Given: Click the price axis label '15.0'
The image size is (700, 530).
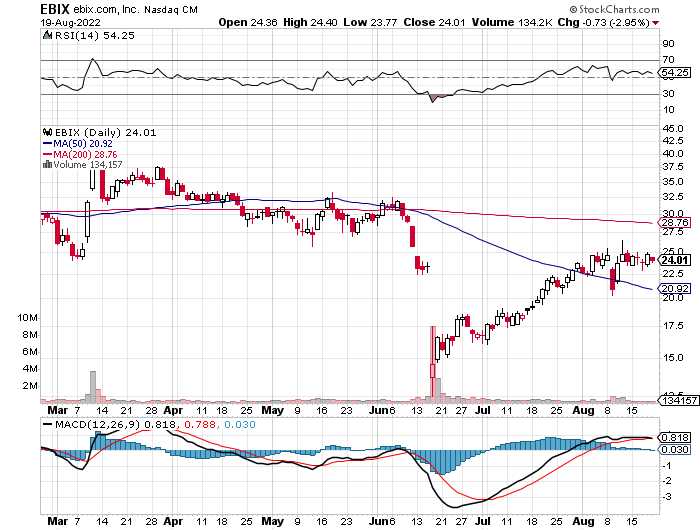Looking at the screenshot, I should (x=673, y=358).
